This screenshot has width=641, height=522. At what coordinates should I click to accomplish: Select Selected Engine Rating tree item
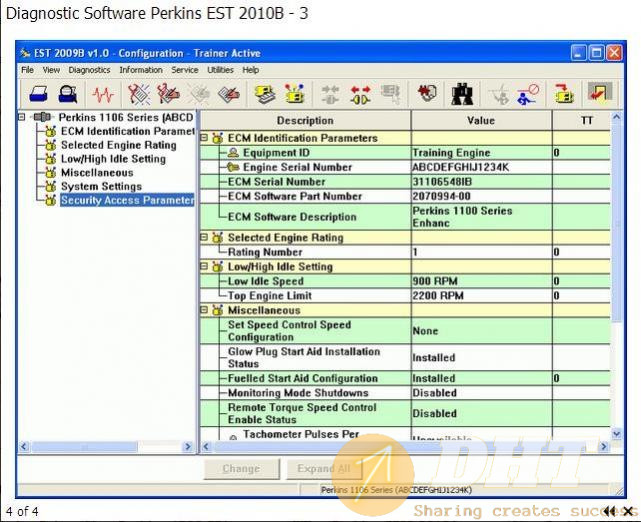[x=119, y=145]
